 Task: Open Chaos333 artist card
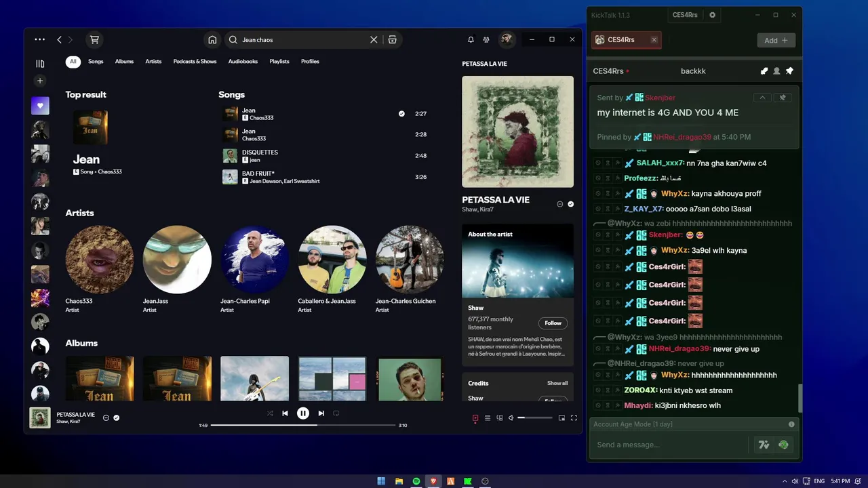99,269
